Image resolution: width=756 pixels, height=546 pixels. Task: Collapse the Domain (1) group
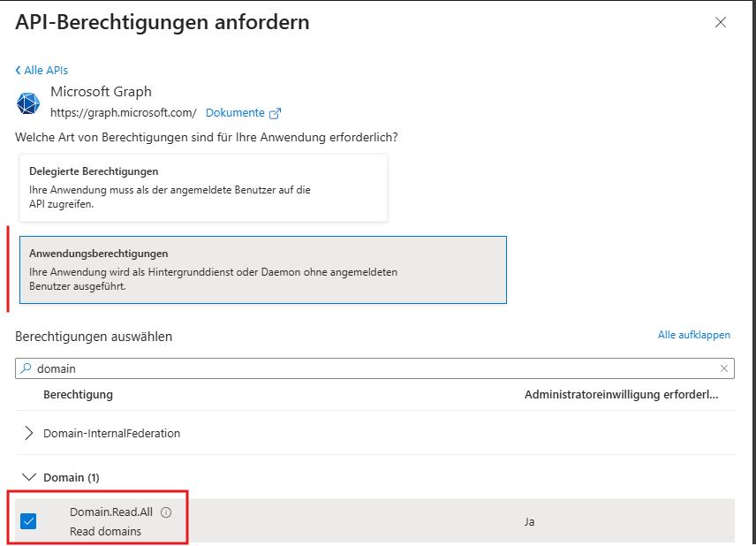click(x=29, y=477)
